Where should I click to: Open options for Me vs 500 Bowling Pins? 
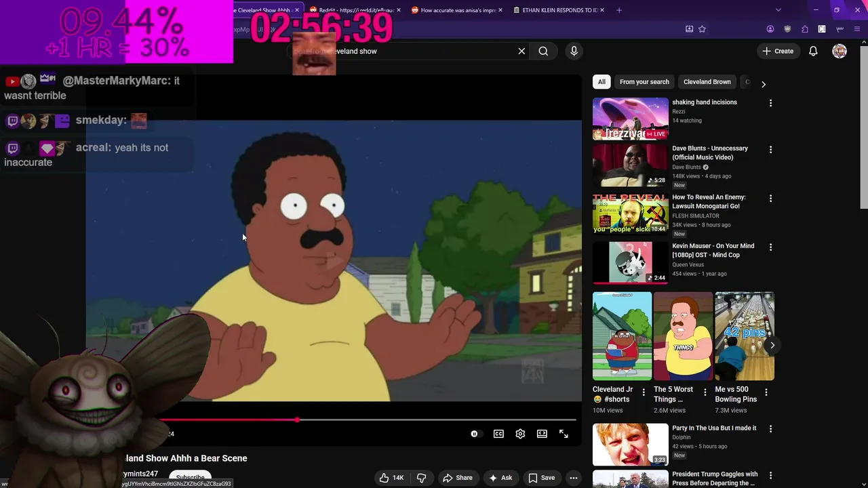point(766,392)
